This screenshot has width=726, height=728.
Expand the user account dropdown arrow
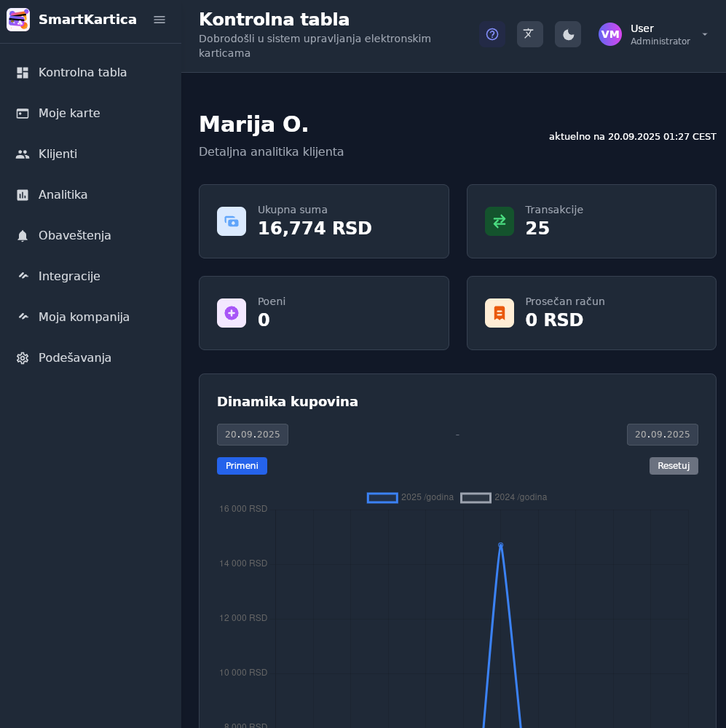(x=704, y=34)
